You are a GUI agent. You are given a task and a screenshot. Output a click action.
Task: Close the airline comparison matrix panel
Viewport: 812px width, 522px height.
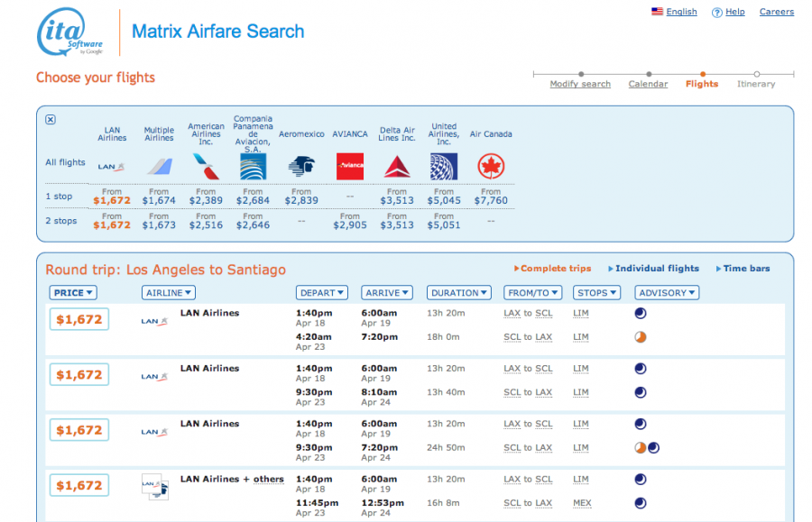[49, 119]
